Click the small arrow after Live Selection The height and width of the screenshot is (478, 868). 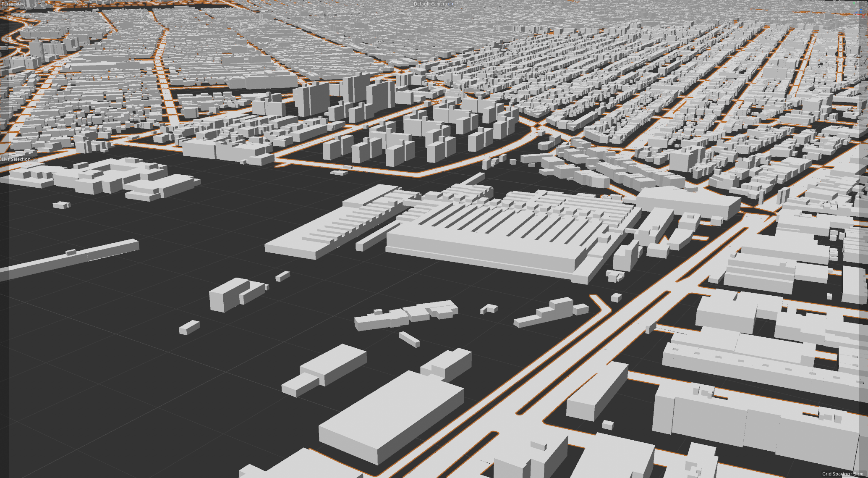tap(34, 159)
